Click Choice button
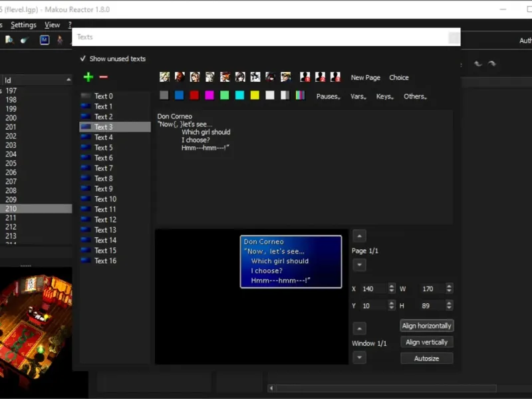The height and width of the screenshot is (399, 532). pyautogui.click(x=398, y=77)
